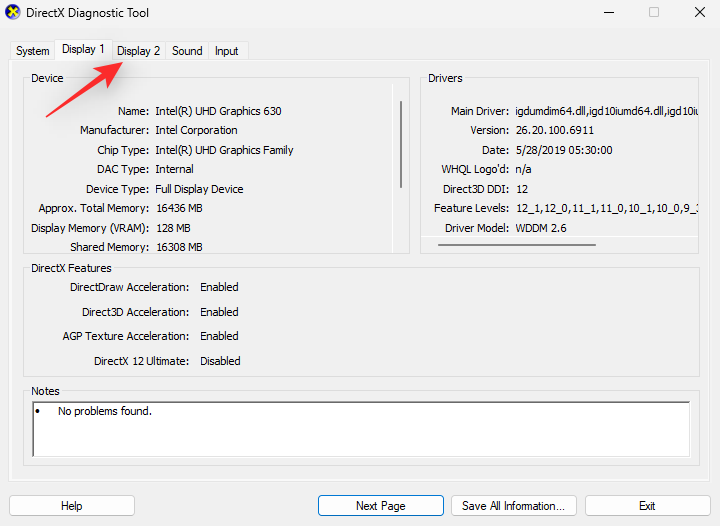Select the Feature Levels value list
Image resolution: width=720 pixels, height=526 pixels.
click(x=607, y=208)
